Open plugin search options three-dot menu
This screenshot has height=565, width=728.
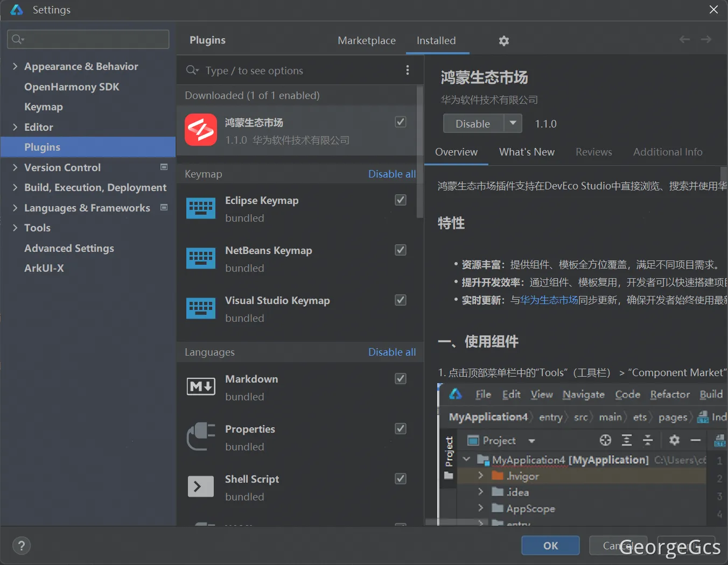tap(408, 70)
